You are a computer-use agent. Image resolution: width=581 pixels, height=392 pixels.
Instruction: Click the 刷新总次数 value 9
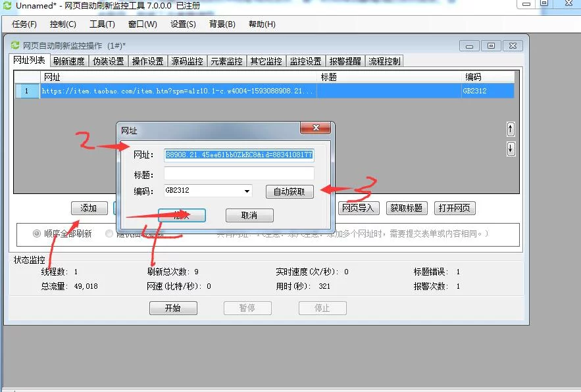coord(196,272)
